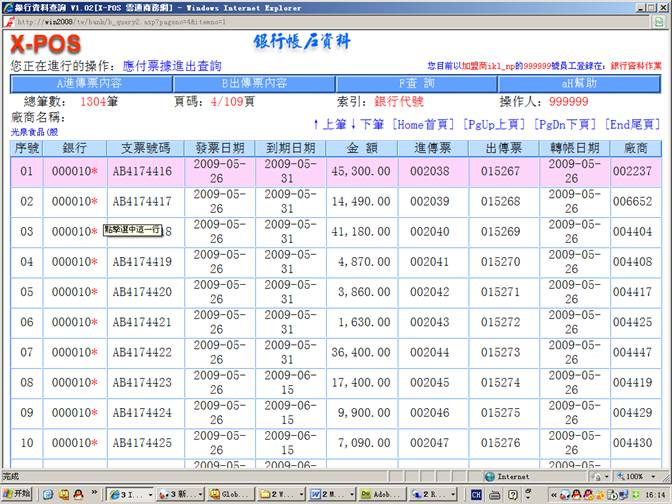Open the zoom level 100% dropdown

click(640, 477)
